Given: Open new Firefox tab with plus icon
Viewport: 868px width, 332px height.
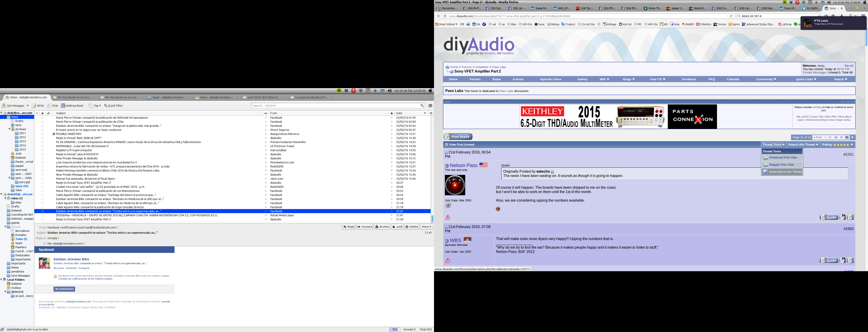Looking at the screenshot, I should (857, 8).
